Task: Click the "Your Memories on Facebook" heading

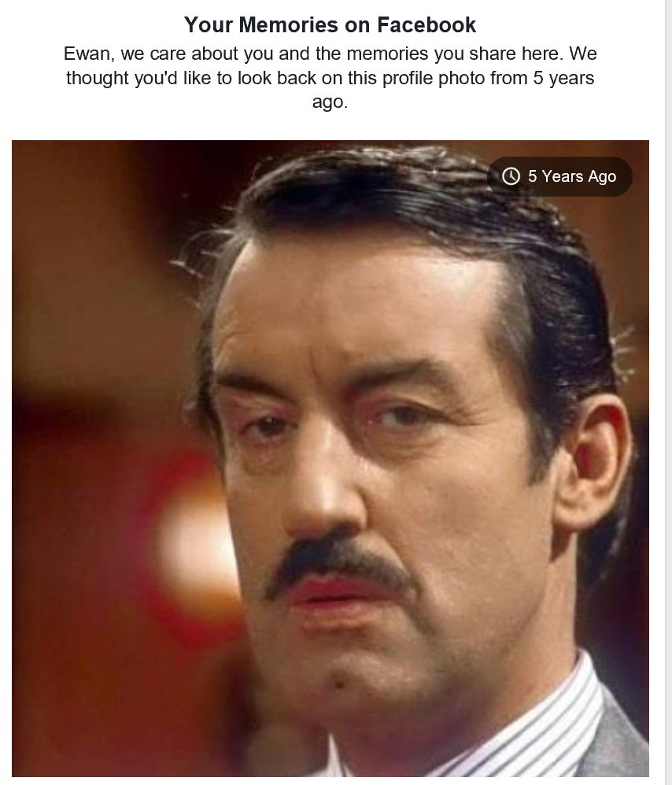Action: coord(330,24)
